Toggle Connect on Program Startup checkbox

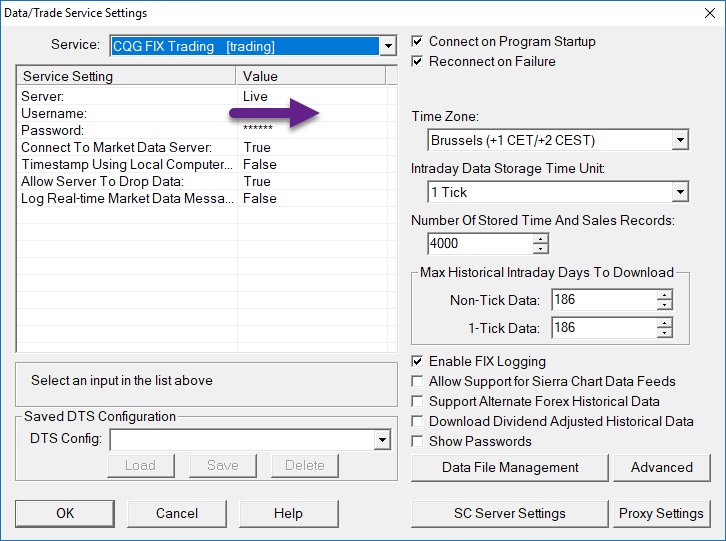click(x=417, y=41)
